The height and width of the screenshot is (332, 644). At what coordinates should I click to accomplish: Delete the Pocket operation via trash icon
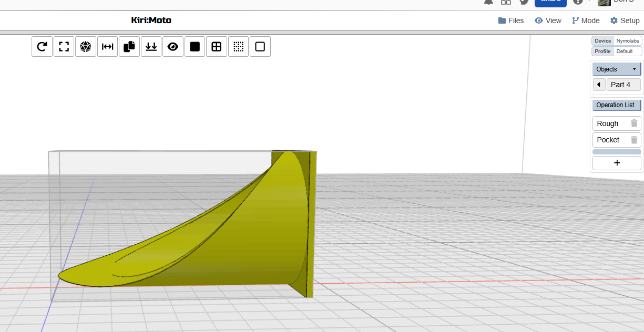click(634, 140)
